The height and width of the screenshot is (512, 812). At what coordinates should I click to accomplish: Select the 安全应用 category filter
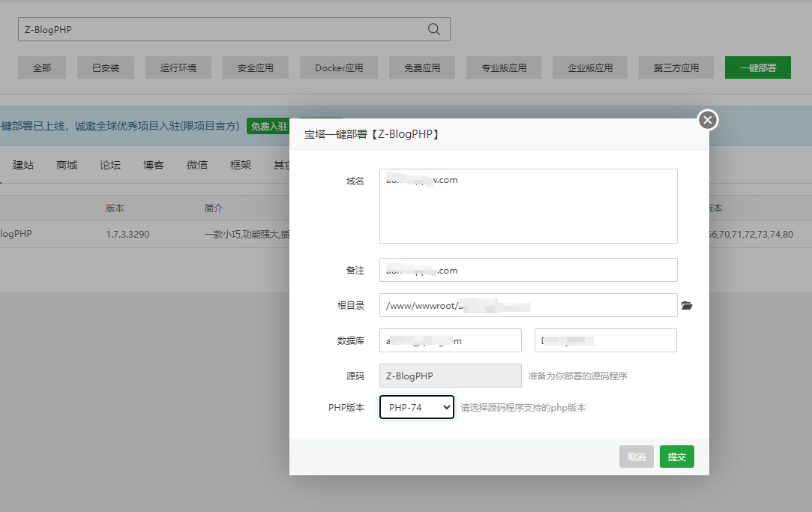(256, 67)
